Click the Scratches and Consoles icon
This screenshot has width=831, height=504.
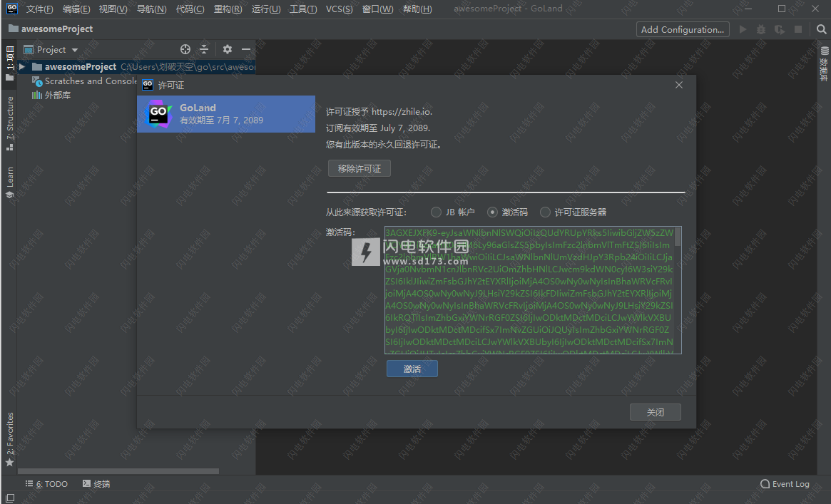36,81
